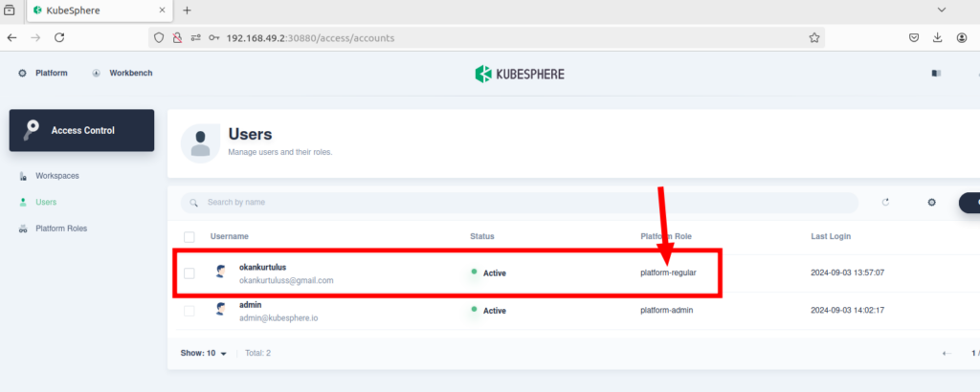Image resolution: width=980 pixels, height=392 pixels.
Task: Open the table column settings gear
Action: point(931,203)
